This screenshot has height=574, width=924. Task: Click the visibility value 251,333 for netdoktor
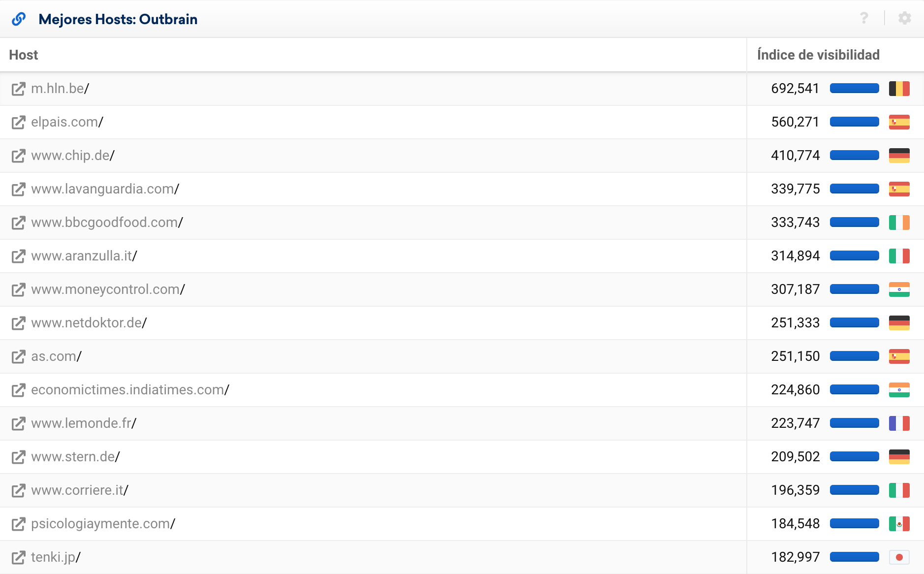[x=795, y=323]
